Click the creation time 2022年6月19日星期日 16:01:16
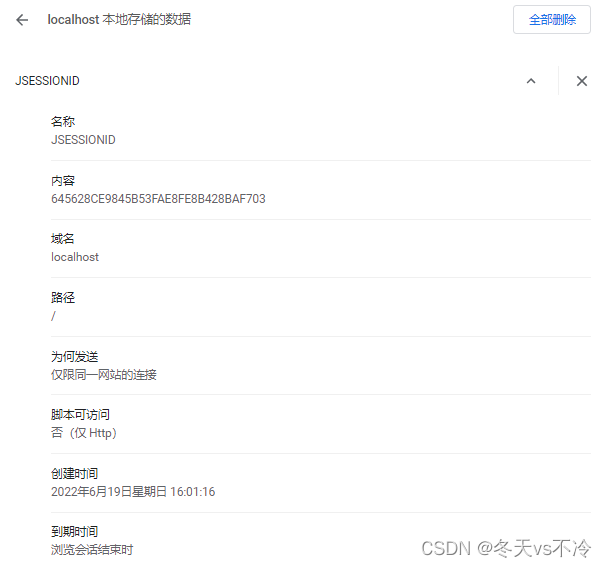The height and width of the screenshot is (568, 607). pos(133,492)
